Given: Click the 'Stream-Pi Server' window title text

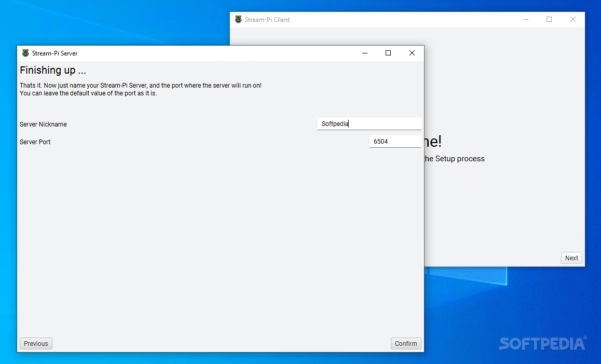Looking at the screenshot, I should point(55,53).
